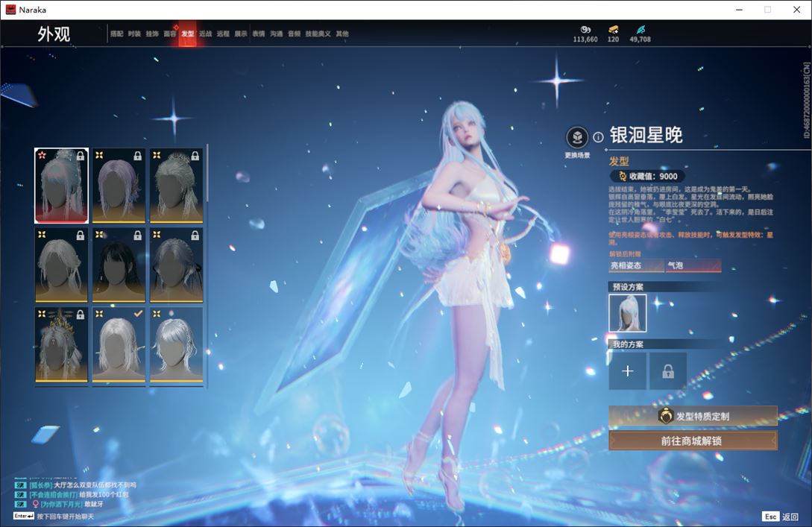Switch to the 表情 tab

(259, 34)
